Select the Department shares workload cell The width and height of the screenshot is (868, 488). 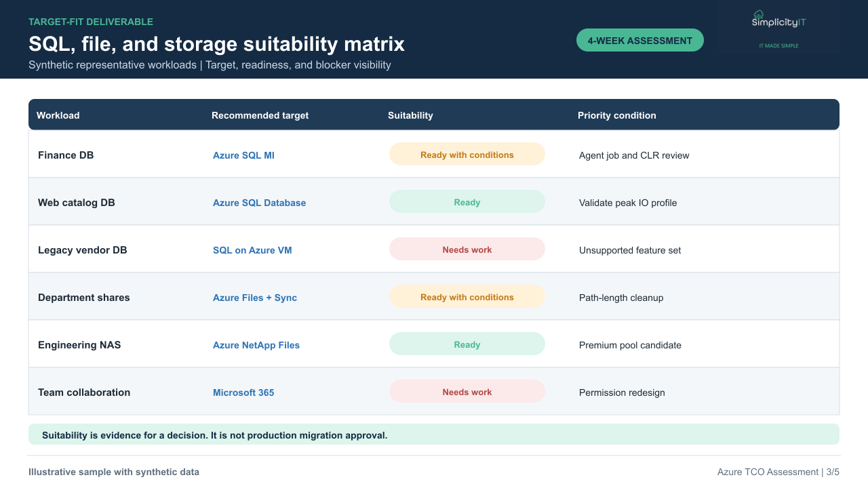tap(84, 298)
